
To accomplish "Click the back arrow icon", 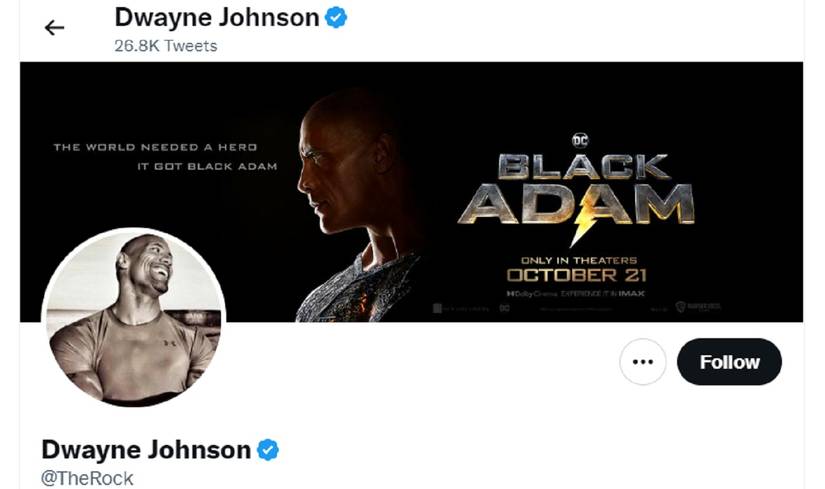I will (54, 27).
